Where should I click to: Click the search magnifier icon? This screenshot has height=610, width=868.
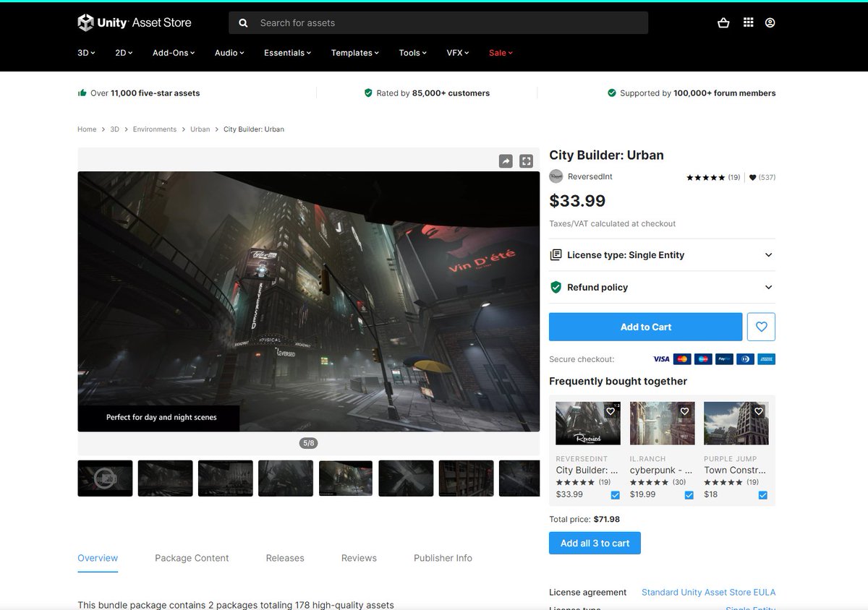(x=244, y=23)
